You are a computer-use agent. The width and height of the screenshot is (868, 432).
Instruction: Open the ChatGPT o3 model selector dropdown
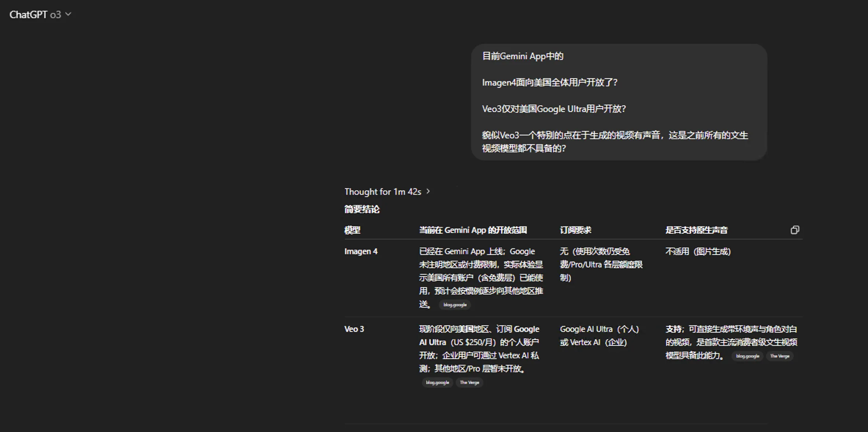[40, 15]
